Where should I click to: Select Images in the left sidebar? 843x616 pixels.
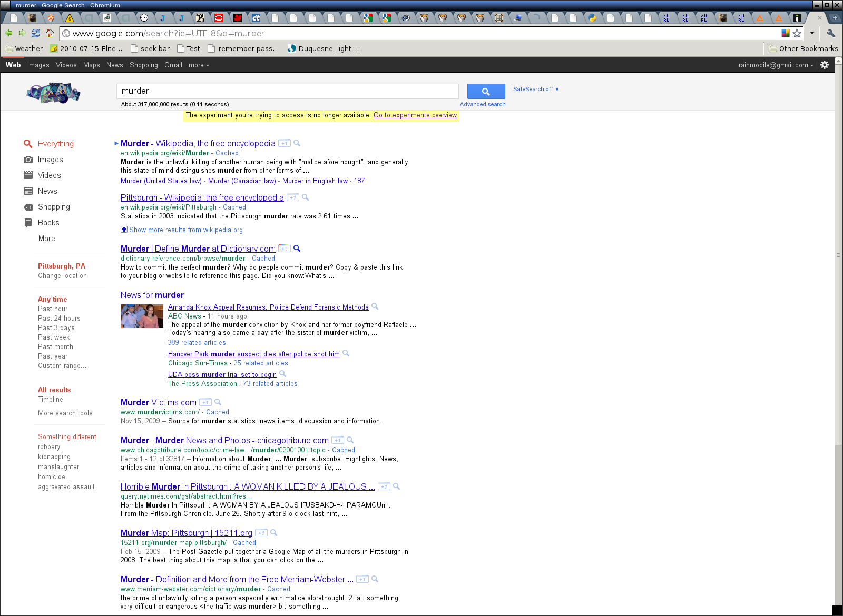(50, 160)
